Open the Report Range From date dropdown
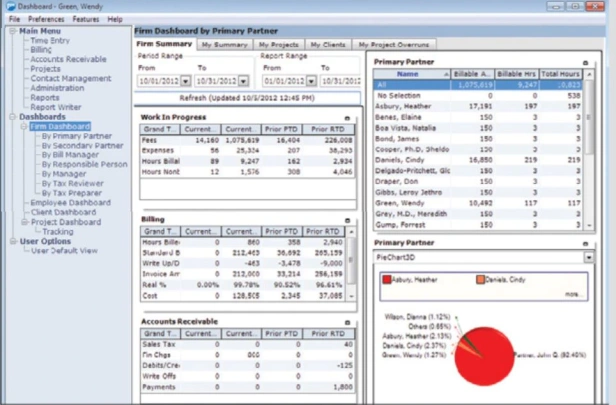This screenshot has width=616, height=405. (x=311, y=81)
